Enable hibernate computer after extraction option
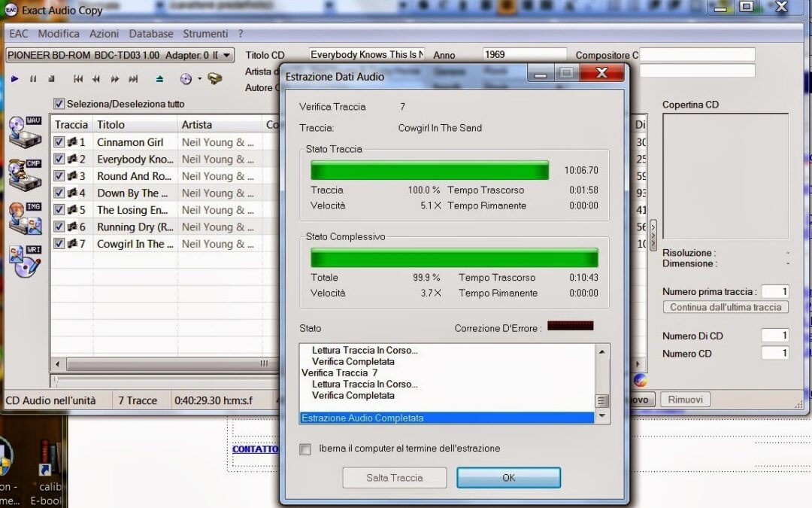The image size is (812, 508). pyautogui.click(x=305, y=449)
